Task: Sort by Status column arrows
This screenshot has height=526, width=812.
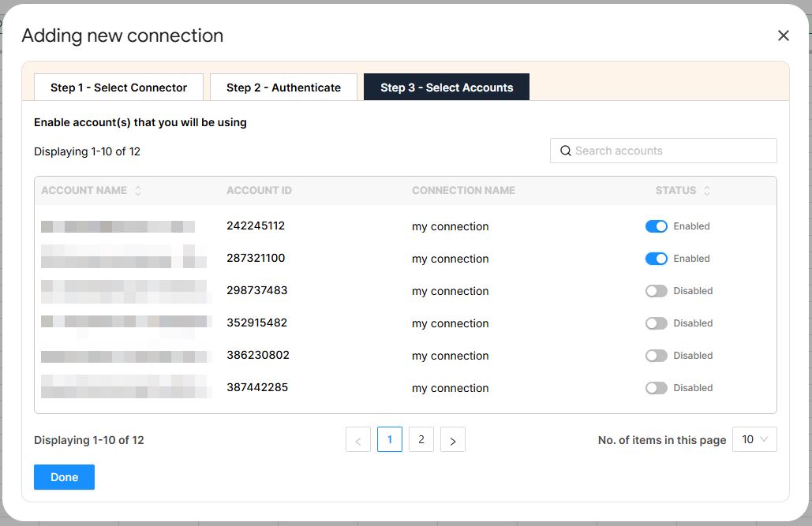Action: coord(707,191)
